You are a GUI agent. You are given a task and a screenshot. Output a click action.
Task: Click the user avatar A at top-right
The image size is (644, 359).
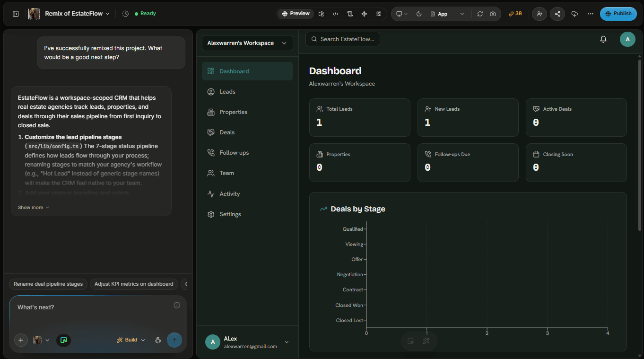click(x=627, y=39)
